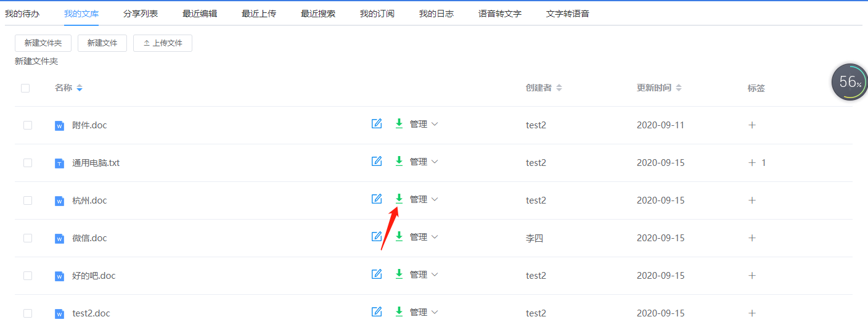This screenshot has width=868, height=322.
Task: Expand the 管理 dropdown for 附件.doc
Action: pos(424,124)
